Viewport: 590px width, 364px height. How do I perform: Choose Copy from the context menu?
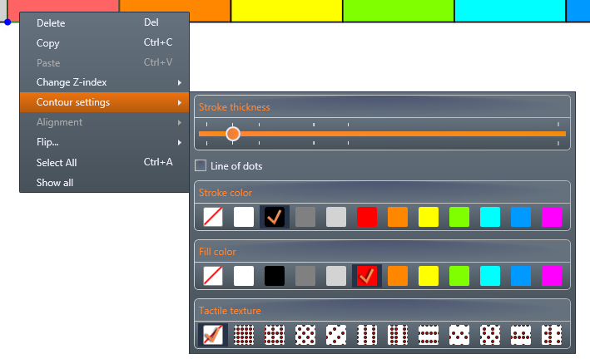click(104, 43)
